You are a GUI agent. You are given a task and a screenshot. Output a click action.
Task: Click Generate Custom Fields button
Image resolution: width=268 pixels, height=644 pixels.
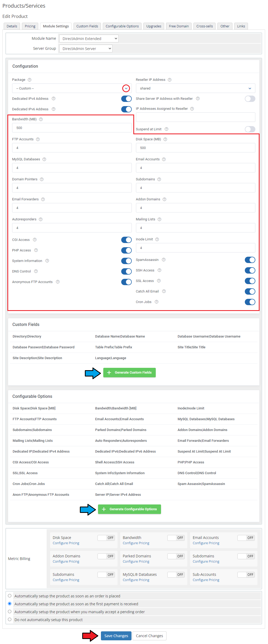pyautogui.click(x=129, y=373)
